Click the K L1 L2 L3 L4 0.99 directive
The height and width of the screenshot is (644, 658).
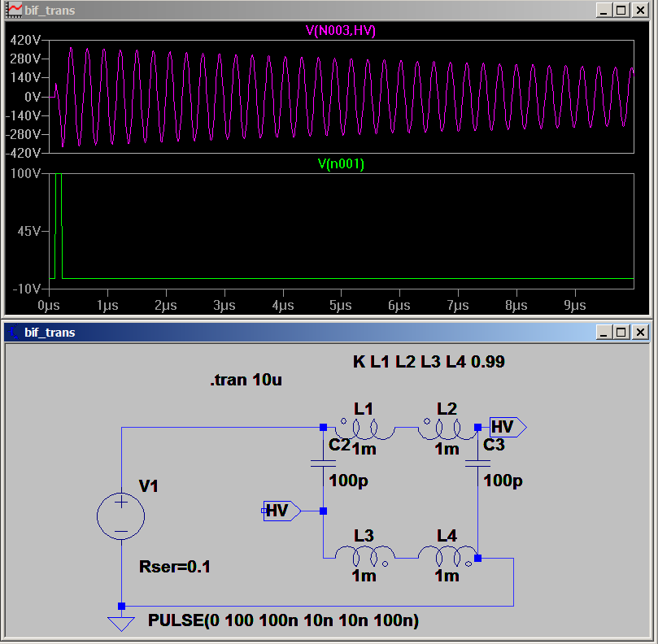point(429,362)
